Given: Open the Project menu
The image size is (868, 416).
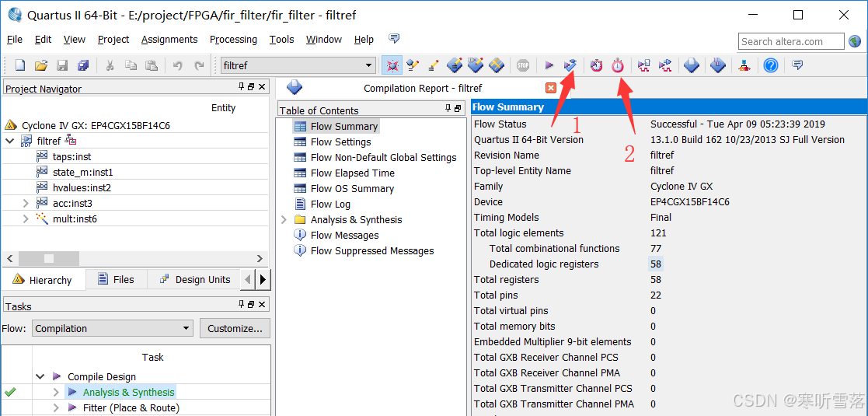Looking at the screenshot, I should point(113,40).
